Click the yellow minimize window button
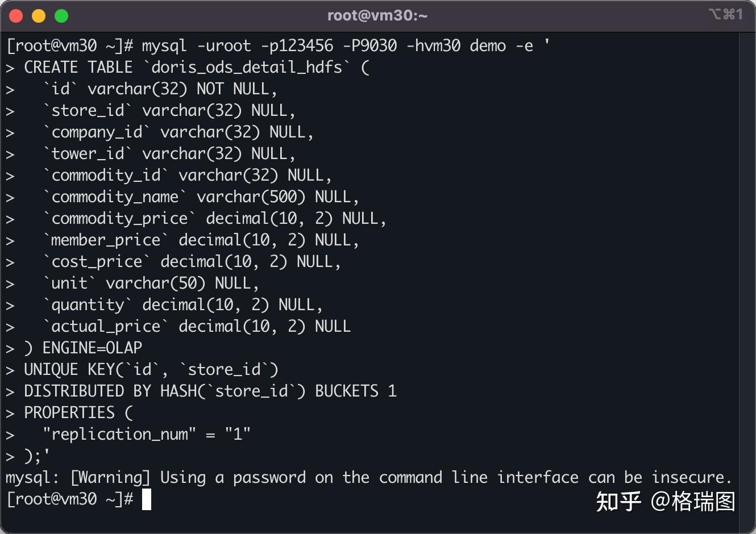The width and height of the screenshot is (756, 534). click(39, 16)
